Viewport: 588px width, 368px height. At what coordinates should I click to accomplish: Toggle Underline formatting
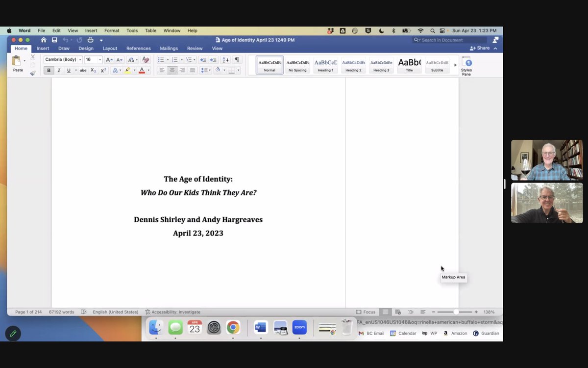[69, 70]
